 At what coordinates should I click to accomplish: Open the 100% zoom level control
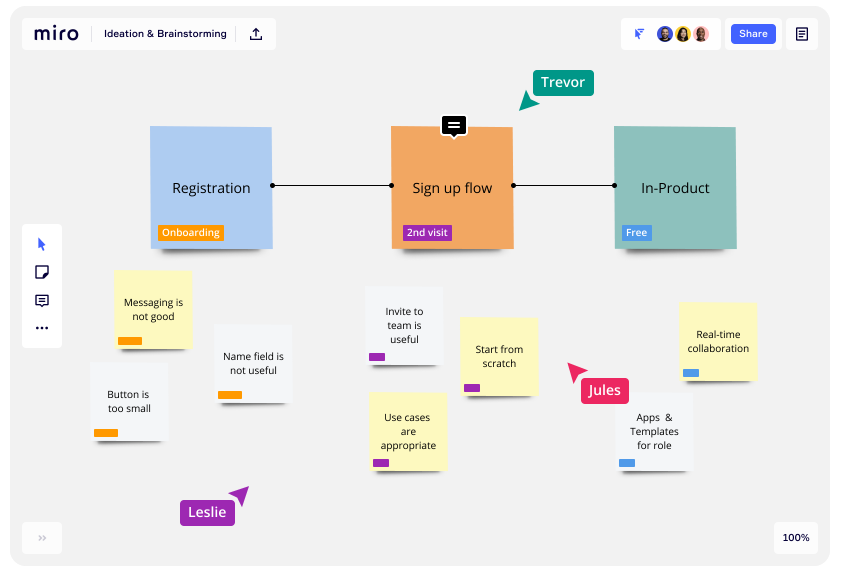[x=795, y=538]
